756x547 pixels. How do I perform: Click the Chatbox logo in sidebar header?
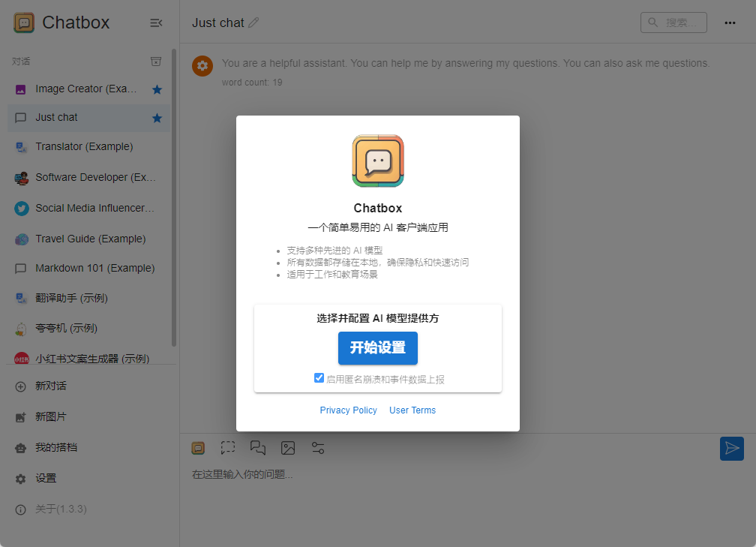pos(24,23)
